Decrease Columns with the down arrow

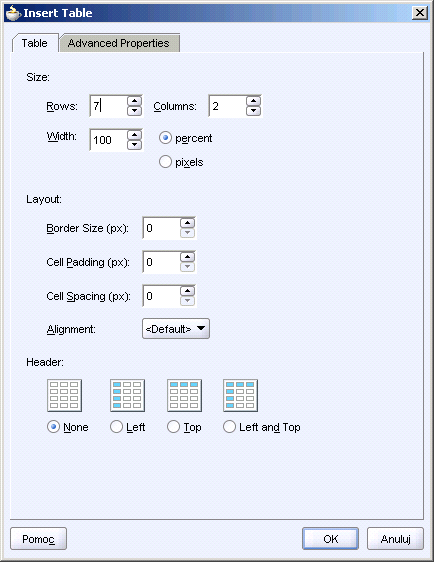[x=253, y=111]
